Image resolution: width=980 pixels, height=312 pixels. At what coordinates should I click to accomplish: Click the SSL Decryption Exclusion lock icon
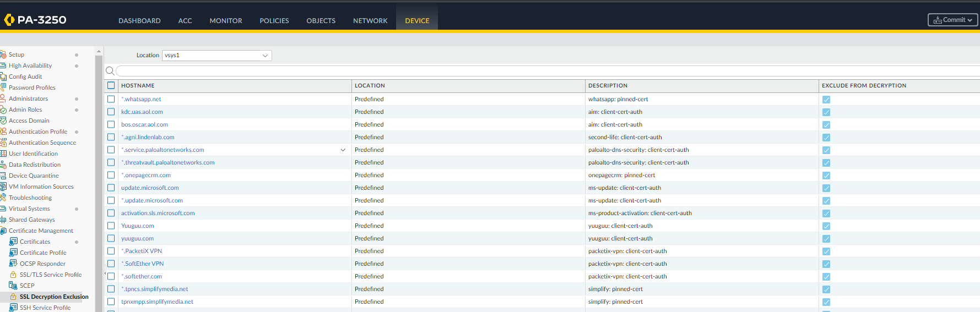click(13, 297)
